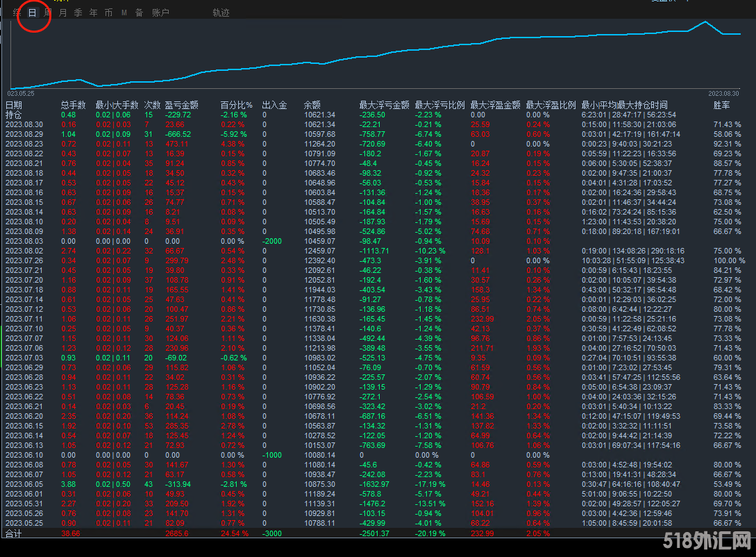Open the 账户 (account) tab

[x=160, y=13]
